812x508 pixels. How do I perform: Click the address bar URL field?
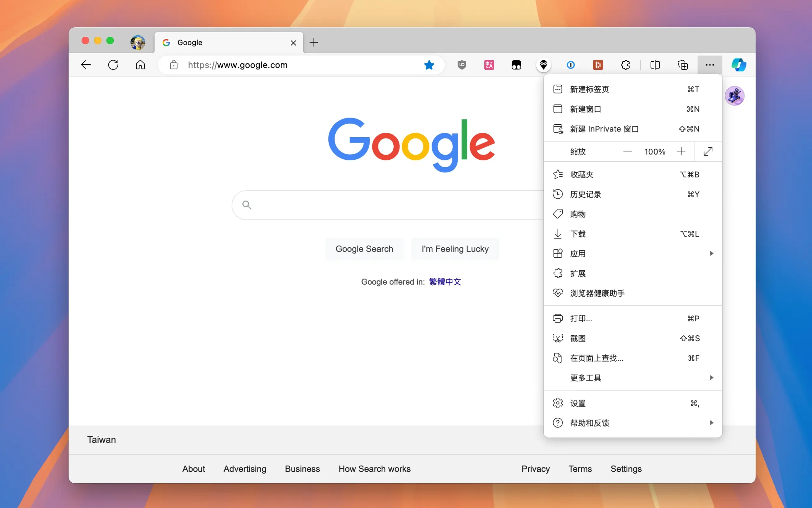tap(301, 65)
